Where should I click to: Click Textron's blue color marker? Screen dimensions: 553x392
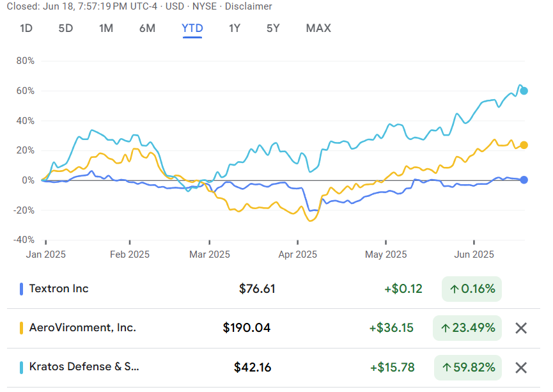click(21, 289)
